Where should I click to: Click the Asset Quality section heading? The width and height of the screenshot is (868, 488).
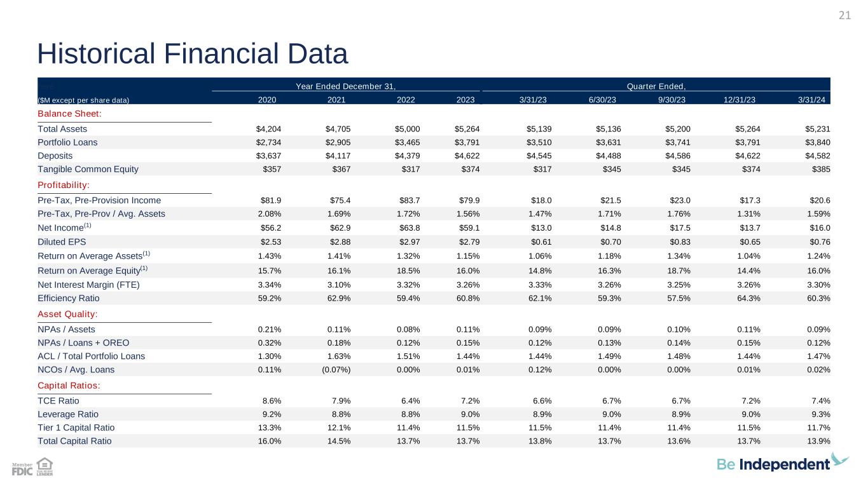(67, 314)
